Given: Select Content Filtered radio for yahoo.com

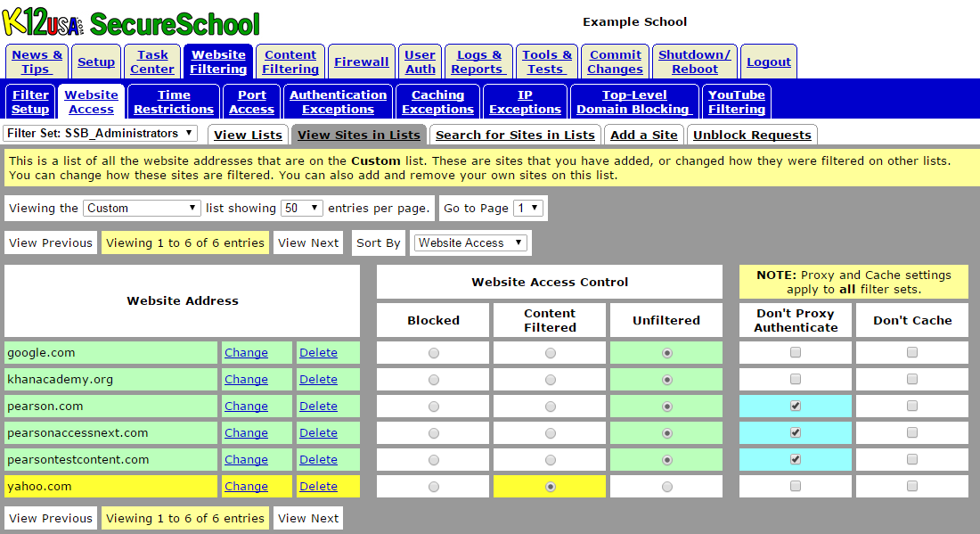Looking at the screenshot, I should (550, 487).
